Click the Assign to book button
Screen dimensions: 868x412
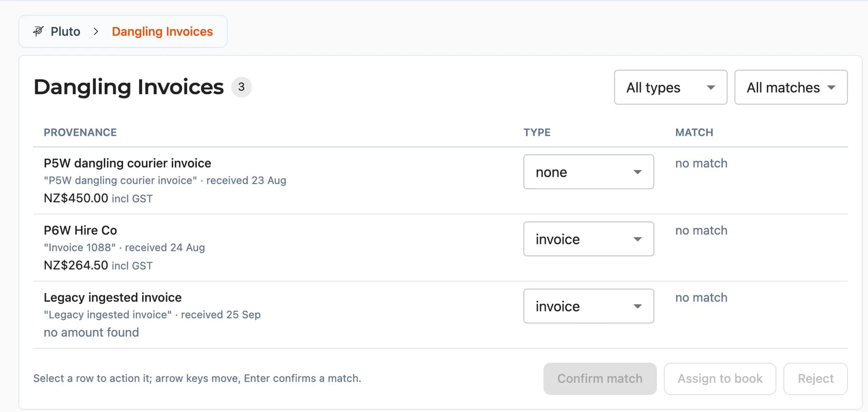click(x=720, y=379)
